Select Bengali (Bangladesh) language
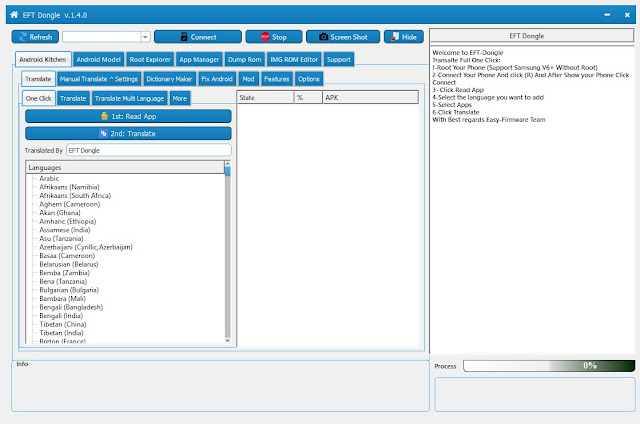Screen dimensions: 640x424 71,307
